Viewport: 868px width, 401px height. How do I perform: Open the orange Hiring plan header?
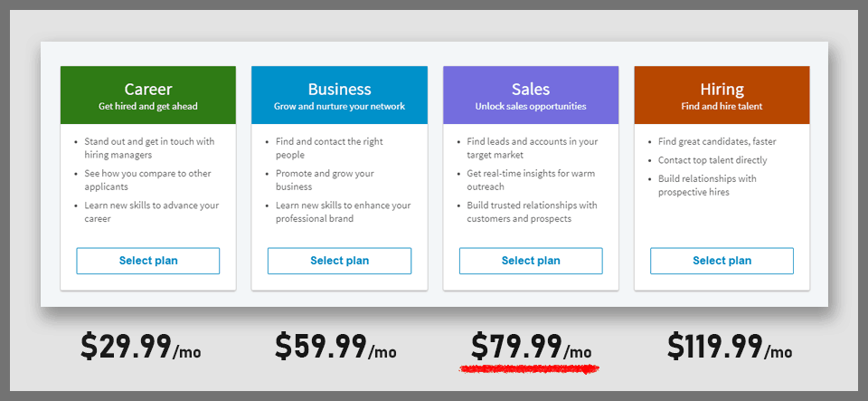722,95
